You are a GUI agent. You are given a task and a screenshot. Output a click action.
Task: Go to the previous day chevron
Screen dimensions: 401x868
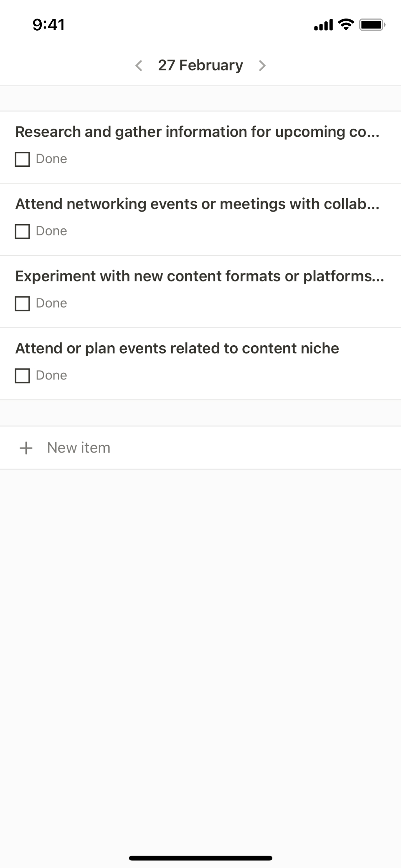[139, 66]
